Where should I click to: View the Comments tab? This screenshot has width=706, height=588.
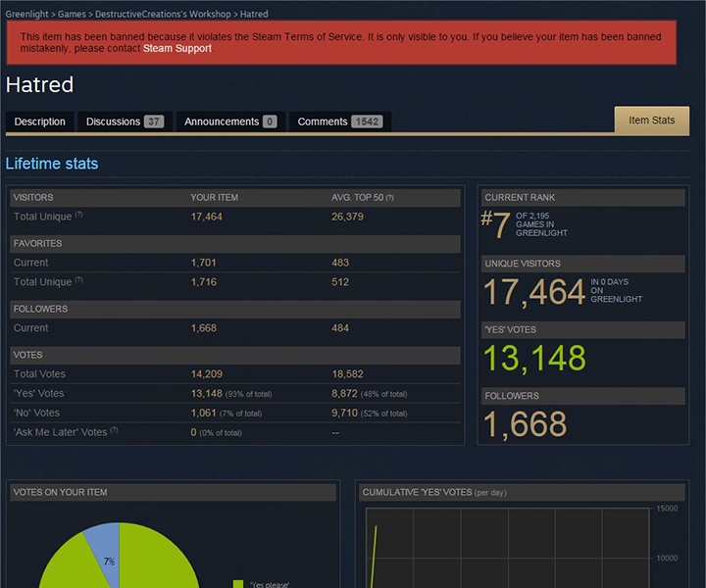pos(339,122)
